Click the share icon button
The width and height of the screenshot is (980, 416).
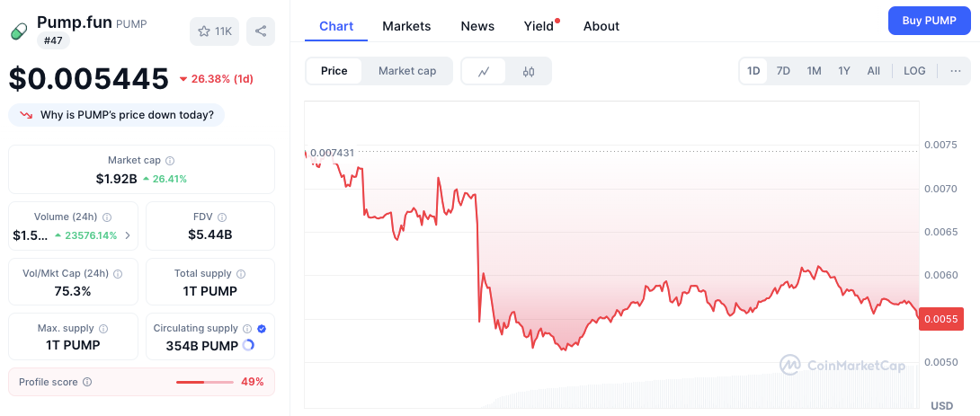(261, 31)
